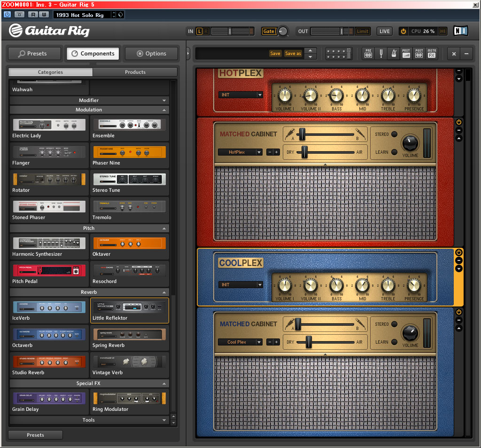Toggle the output Limit button
Viewport: 481px width, 448px height.
pos(362,31)
